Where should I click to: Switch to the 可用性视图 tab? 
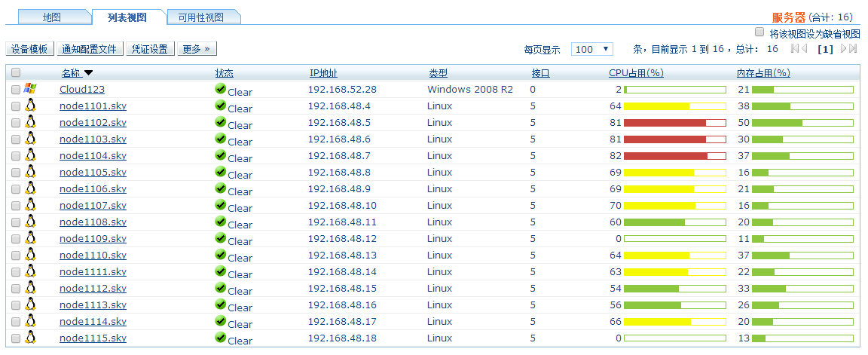[x=200, y=17]
